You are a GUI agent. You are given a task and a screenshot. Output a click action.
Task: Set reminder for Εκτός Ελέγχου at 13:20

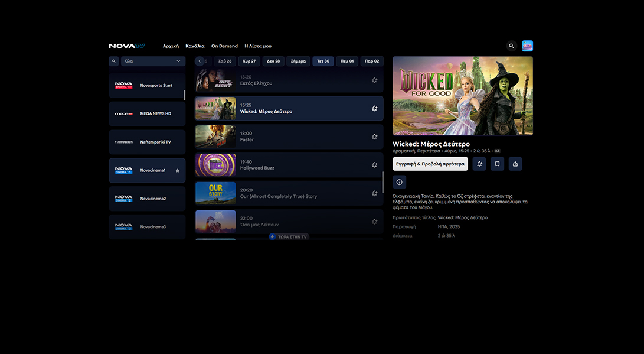tap(375, 80)
